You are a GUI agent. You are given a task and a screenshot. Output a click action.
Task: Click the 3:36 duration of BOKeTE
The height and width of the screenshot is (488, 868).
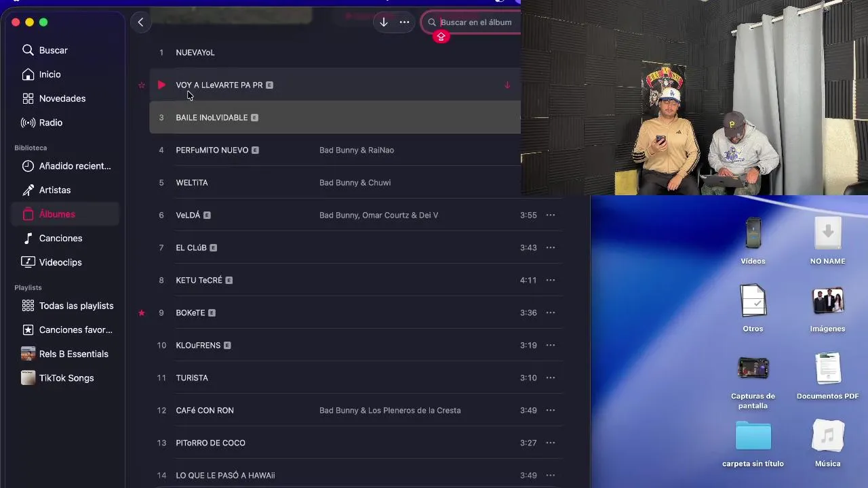(528, 312)
